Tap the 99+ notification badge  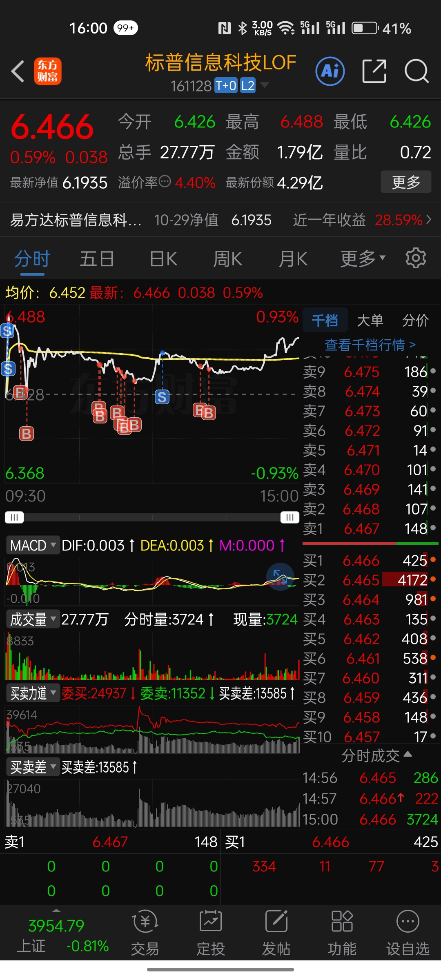(125, 28)
